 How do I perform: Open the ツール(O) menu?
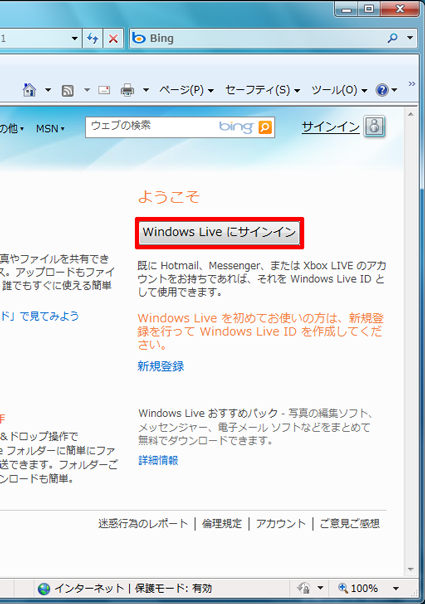coord(339,90)
